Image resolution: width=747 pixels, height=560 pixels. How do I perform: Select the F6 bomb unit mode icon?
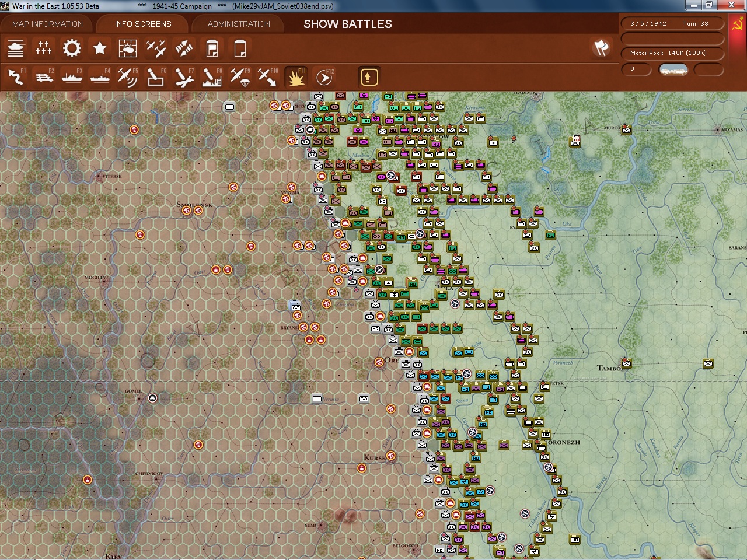point(156,77)
